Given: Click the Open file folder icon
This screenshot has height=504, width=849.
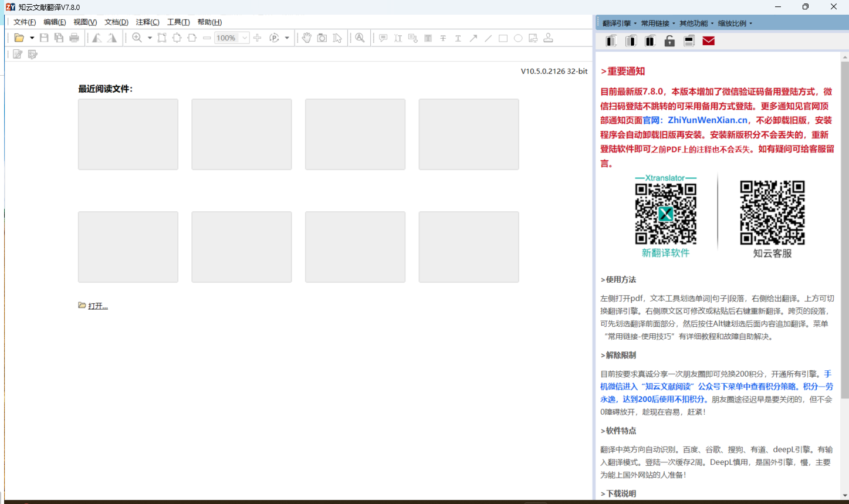Looking at the screenshot, I should click(19, 38).
